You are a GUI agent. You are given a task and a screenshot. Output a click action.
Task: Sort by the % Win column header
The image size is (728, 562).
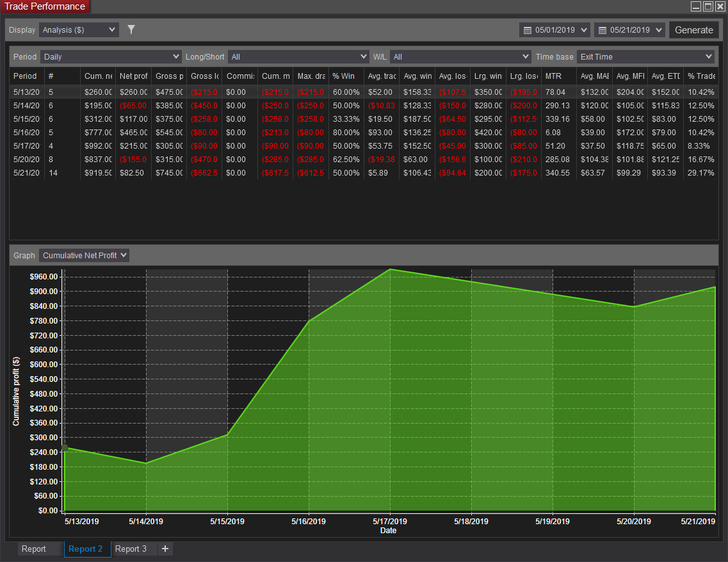[346, 76]
